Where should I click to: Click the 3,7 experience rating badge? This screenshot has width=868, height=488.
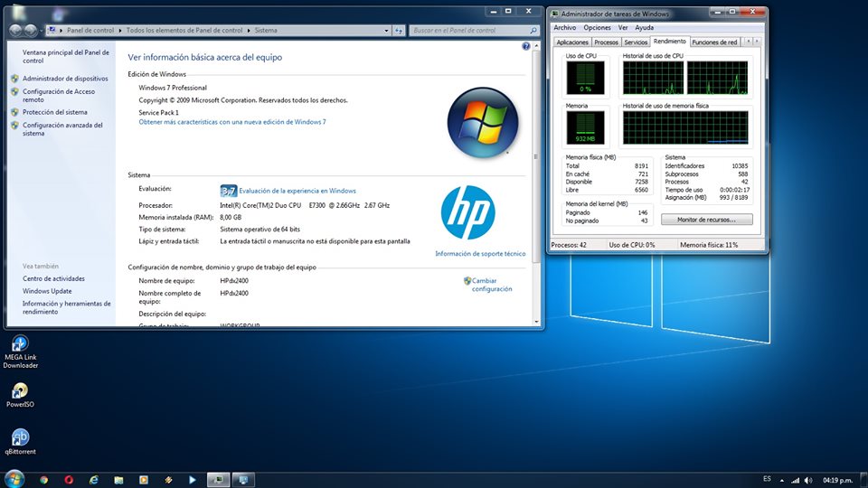pyautogui.click(x=228, y=191)
